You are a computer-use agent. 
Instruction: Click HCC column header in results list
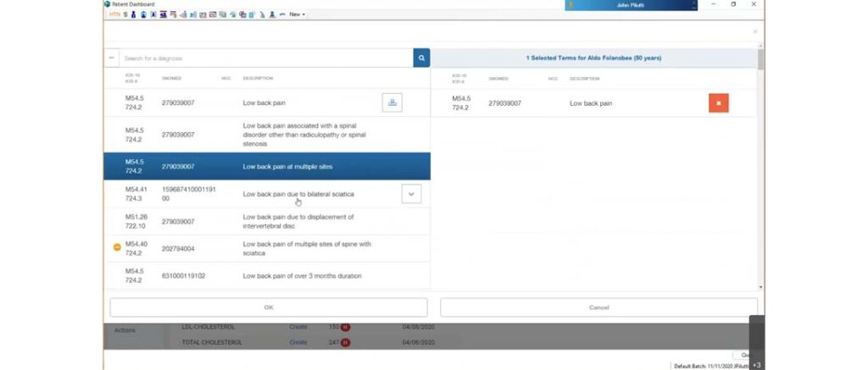(x=225, y=79)
